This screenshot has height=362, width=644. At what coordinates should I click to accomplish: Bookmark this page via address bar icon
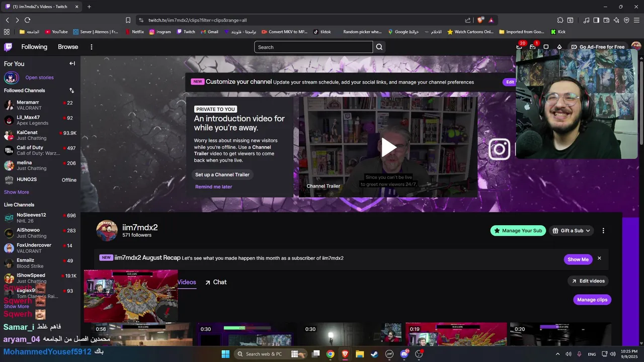pyautogui.click(x=128, y=20)
